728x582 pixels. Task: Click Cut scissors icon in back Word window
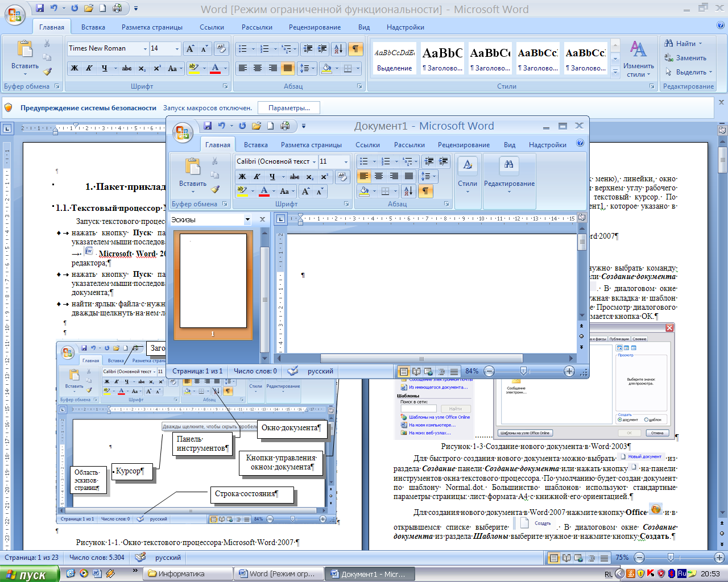point(47,44)
